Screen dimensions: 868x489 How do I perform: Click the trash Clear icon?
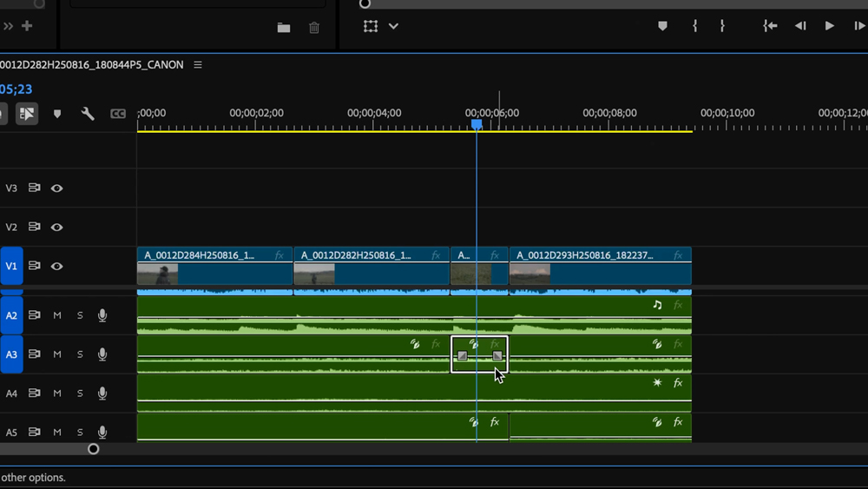coord(314,28)
